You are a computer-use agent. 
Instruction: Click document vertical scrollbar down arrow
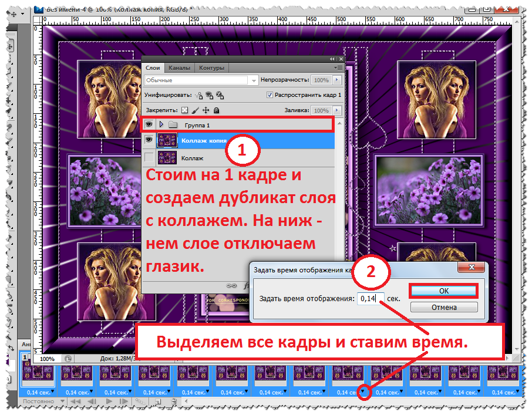517,350
